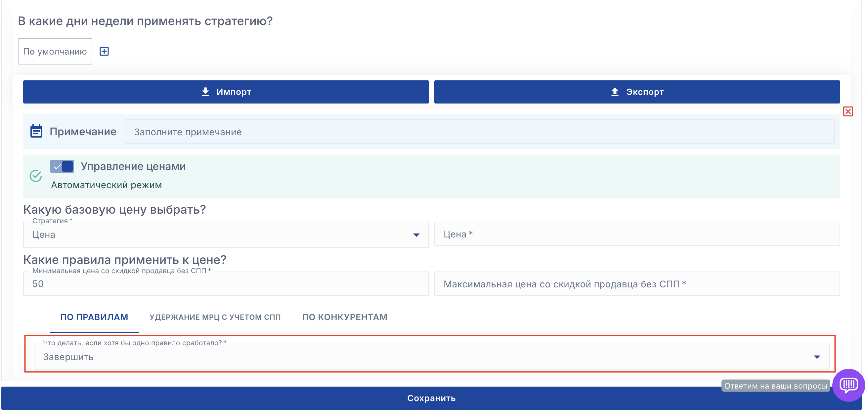
Task: Click the red X close icon
Action: [x=848, y=111]
